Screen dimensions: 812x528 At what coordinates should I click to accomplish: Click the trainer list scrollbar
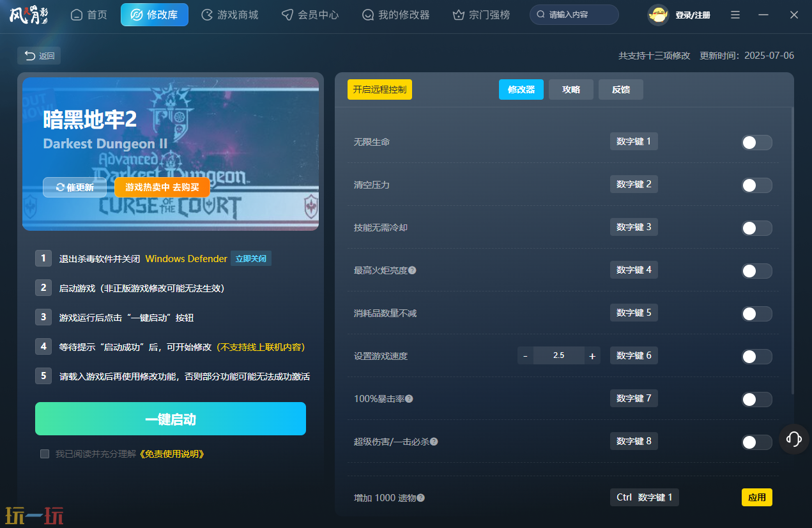(793, 251)
